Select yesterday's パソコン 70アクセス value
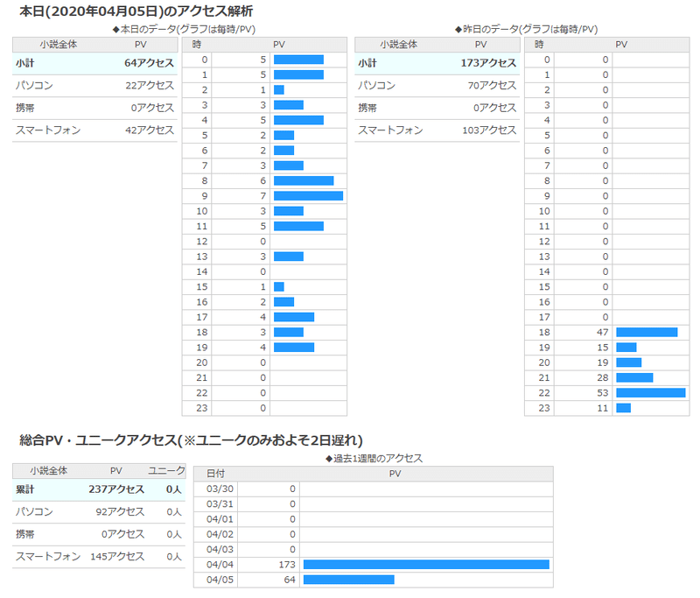This screenshot has width=700, height=598. (492, 85)
